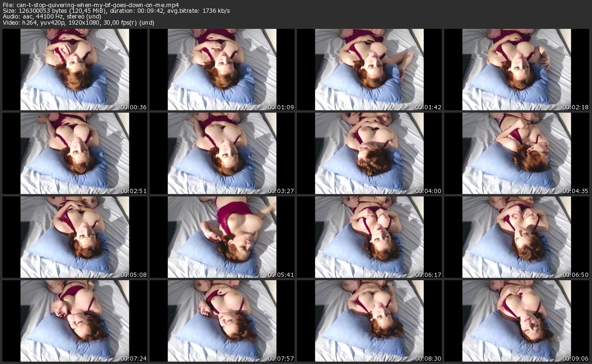The width and height of the screenshot is (592, 364).
Task: Select the thumbnail marked 00:06:17
Action: 369,237
